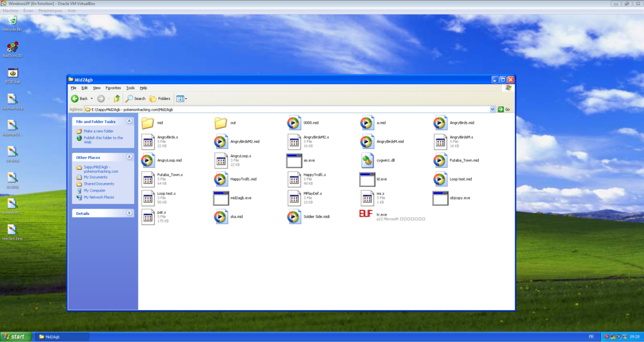Click the Recycle Bin desktop icon
Image resolution: width=644 pixels, height=342 pixels.
pyautogui.click(x=13, y=21)
